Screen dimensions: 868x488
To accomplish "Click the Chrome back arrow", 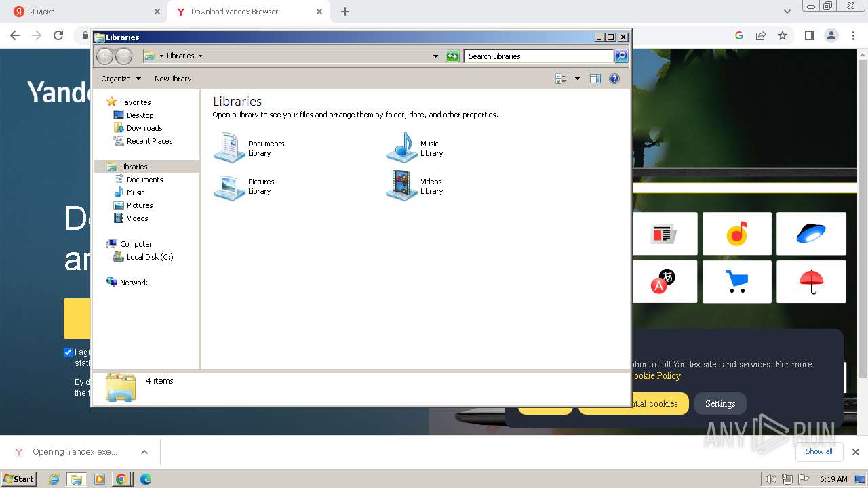I will pyautogui.click(x=15, y=35).
